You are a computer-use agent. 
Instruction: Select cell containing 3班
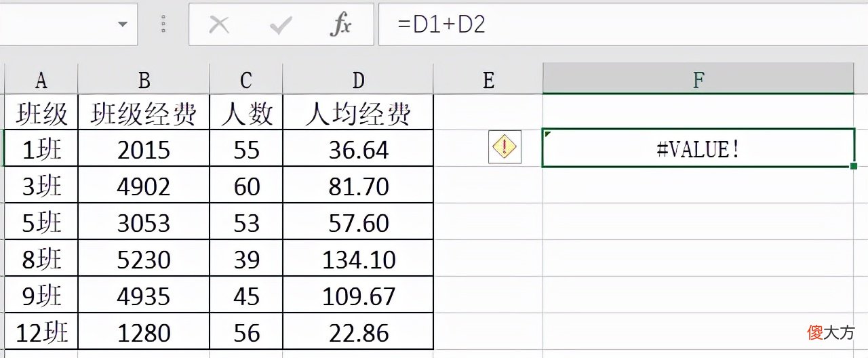(x=41, y=185)
